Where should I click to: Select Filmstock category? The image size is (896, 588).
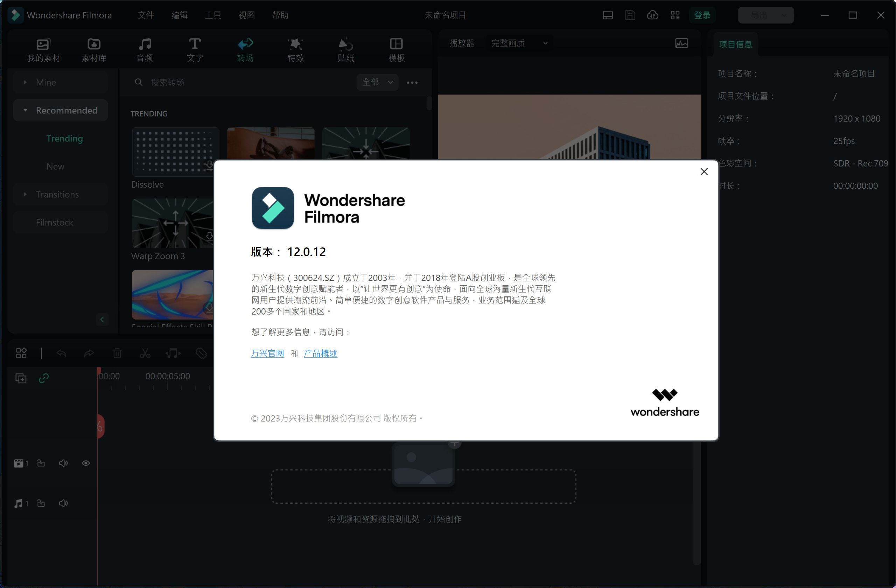coord(60,223)
